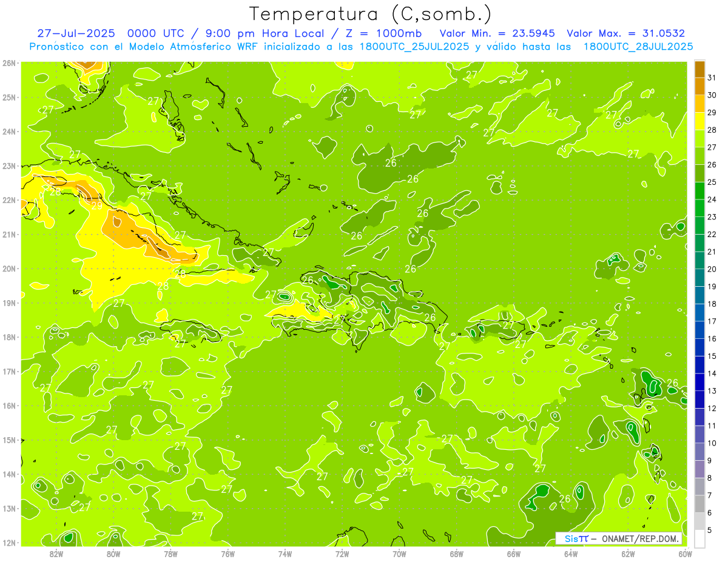Click the '80W' longitude axis label

click(x=113, y=554)
